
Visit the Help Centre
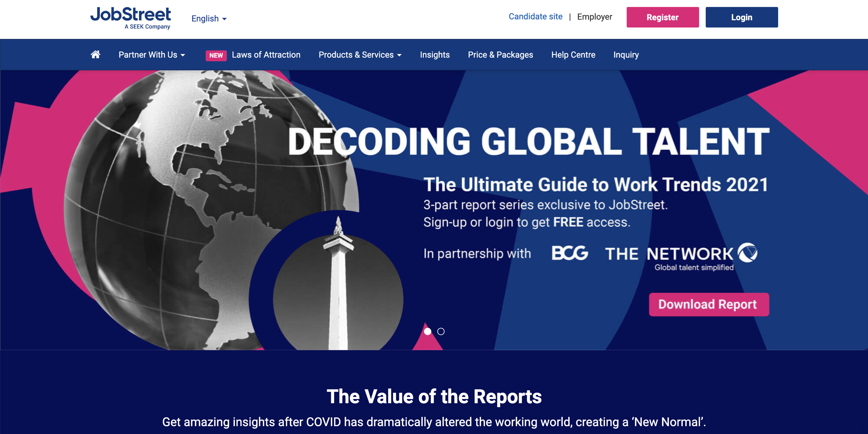coord(573,55)
